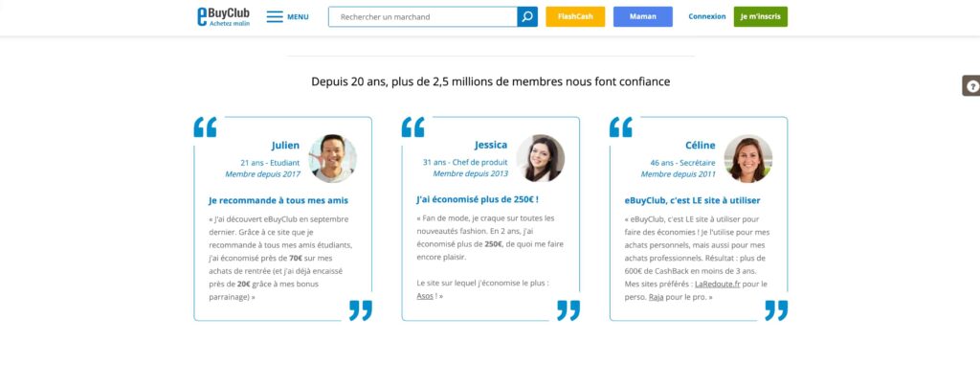This screenshot has width=980, height=365.
Task: Open the Maman section
Action: click(643, 17)
